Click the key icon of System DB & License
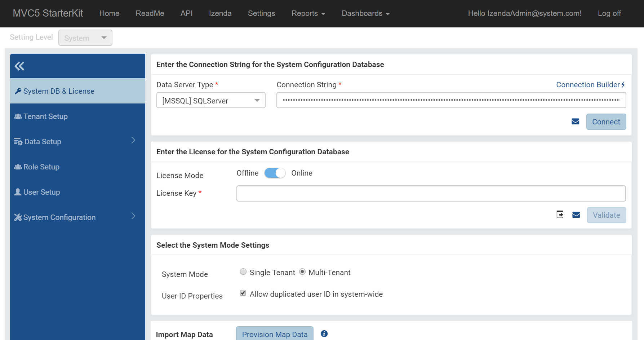 pyautogui.click(x=18, y=91)
